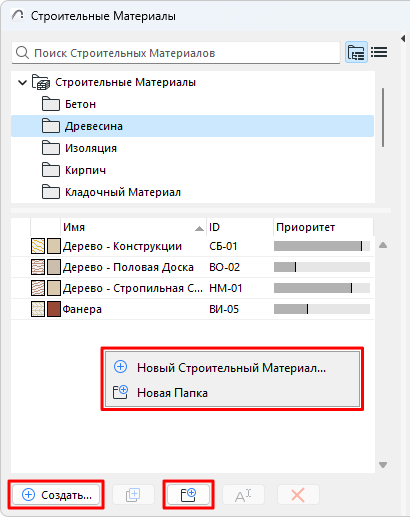
Task: Choose Новая Папка menu item
Action: (x=232, y=393)
